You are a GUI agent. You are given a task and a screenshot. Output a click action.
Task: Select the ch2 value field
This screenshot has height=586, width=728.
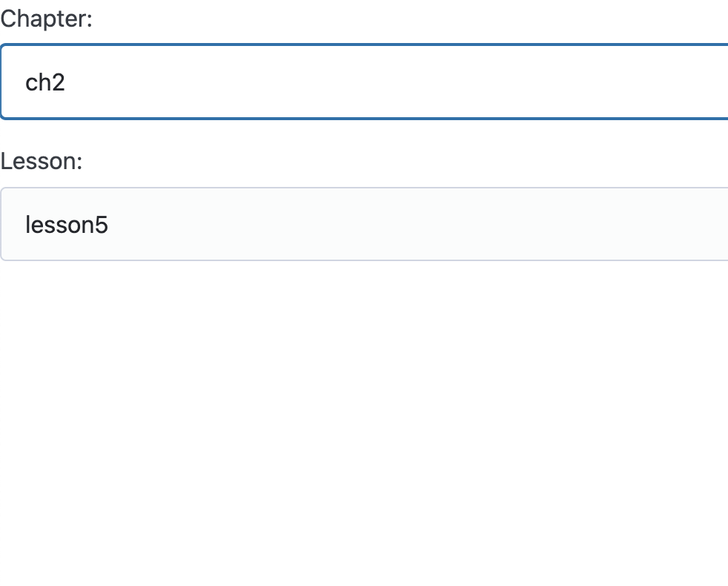[x=364, y=82]
